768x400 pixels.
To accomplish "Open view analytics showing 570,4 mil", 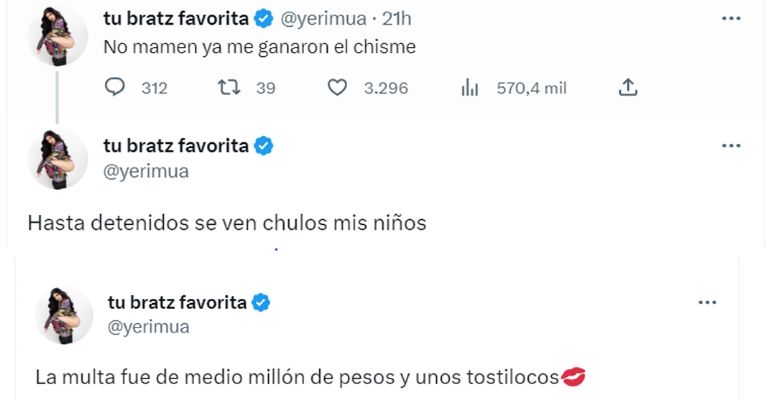I will (469, 88).
